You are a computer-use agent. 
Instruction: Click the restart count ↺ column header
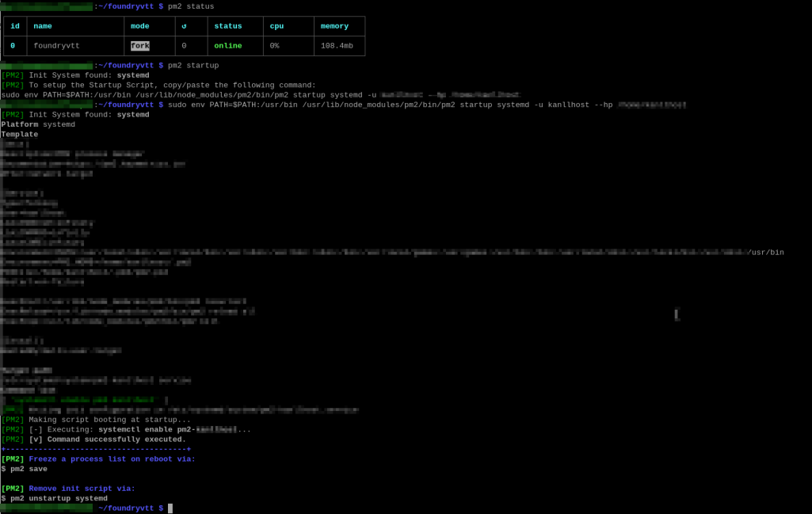[184, 26]
